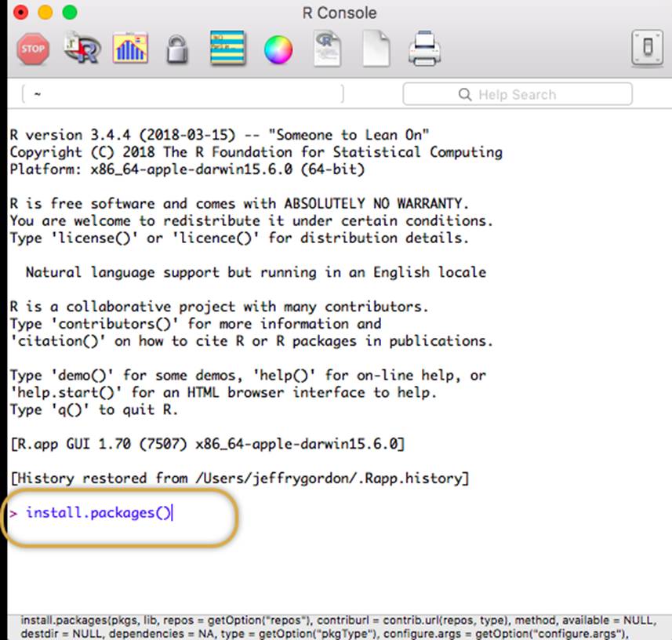Viewport: 672px width, 640px height.
Task: Click the red Stop button in toolbar
Action: click(32, 49)
